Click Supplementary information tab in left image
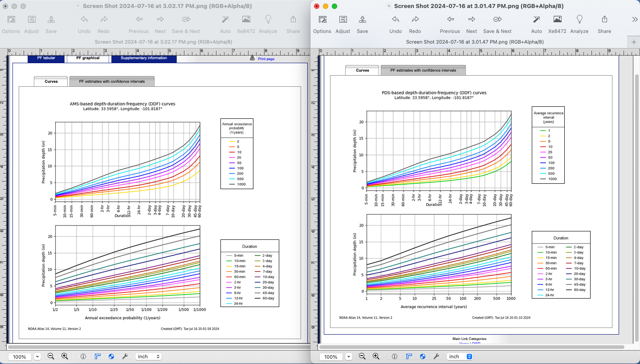This screenshot has height=364, width=640. (144, 58)
